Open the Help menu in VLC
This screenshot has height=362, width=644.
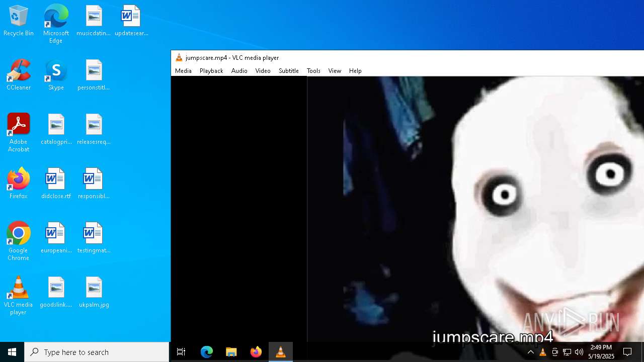(355, 71)
